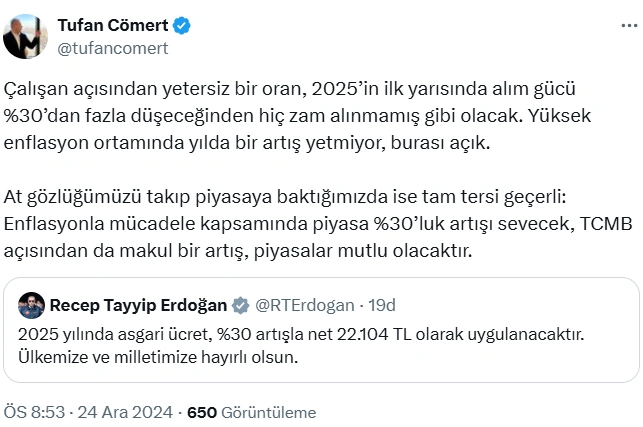Click verified badge next to Recep Tayyip Erdoğan
Image resolution: width=643 pixels, height=427 pixels.
tap(241, 304)
